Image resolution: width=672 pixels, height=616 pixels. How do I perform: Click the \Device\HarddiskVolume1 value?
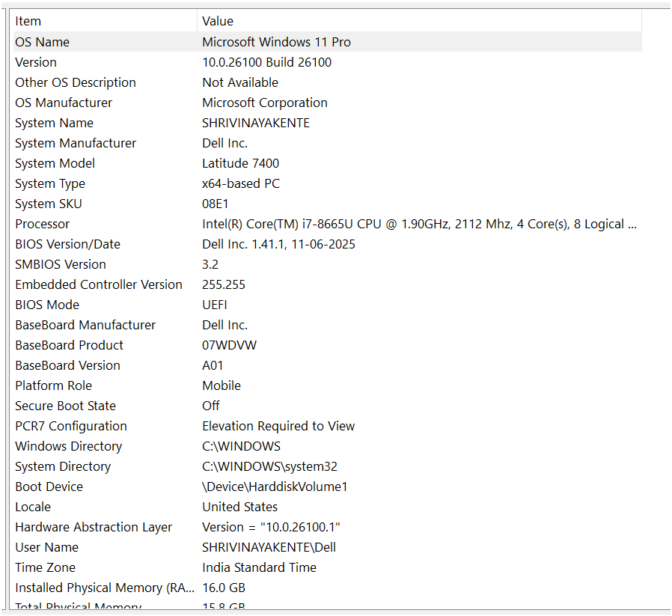pos(275,487)
